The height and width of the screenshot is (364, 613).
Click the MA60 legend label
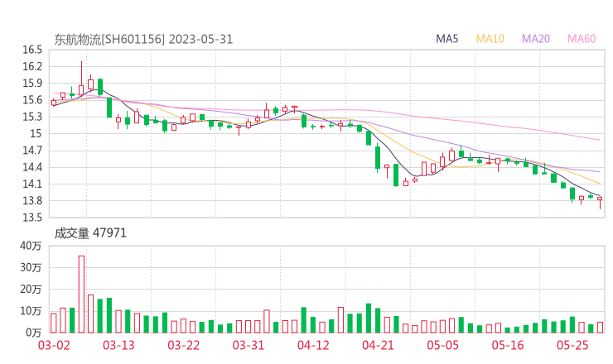[x=582, y=39]
